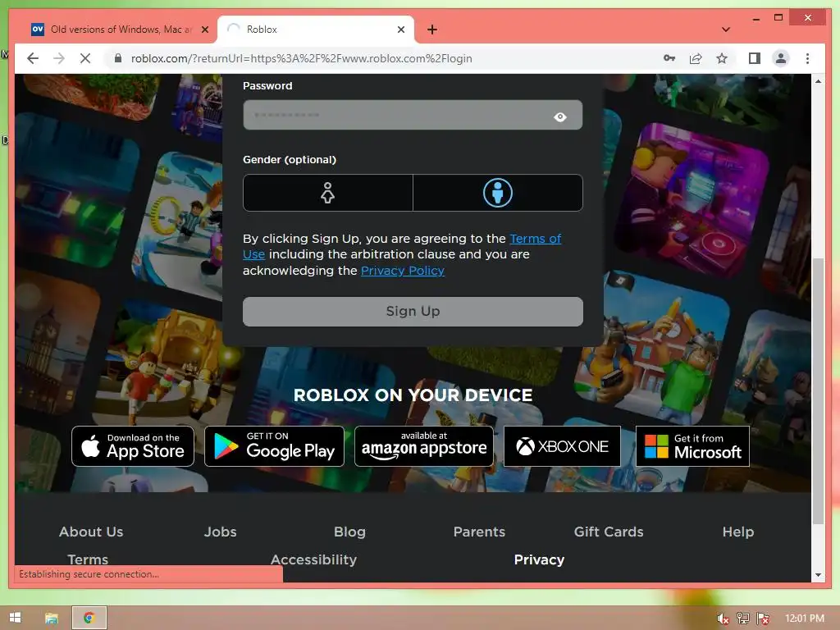This screenshot has width=840, height=630.
Task: Close the Roblox tab
Action: click(x=400, y=30)
